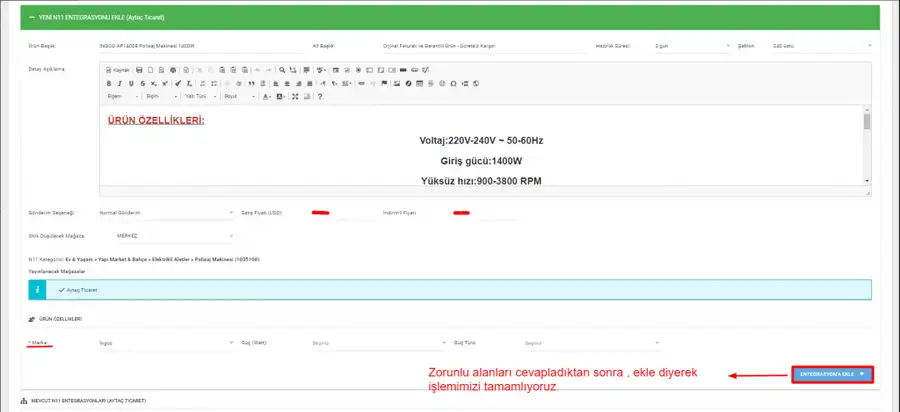Screen dimensions: 900x412
Task: Open the Güç (Watt) Seçiniz dropdown
Action: 379,343
